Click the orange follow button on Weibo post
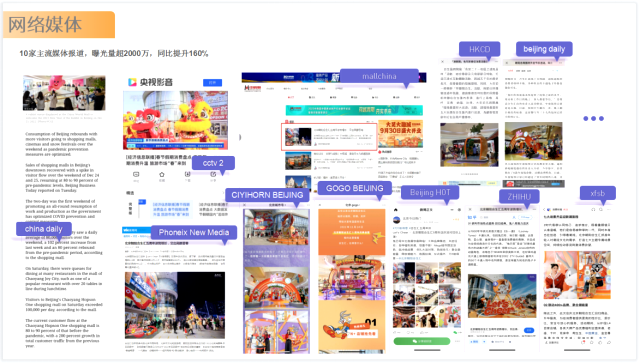Image resolution: width=640 pixels, height=364 pixels. pos(456,219)
